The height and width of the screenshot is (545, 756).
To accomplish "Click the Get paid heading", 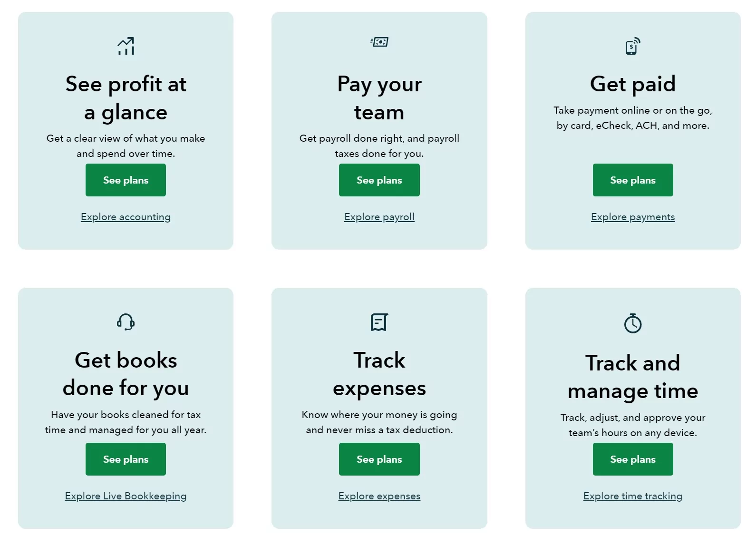I will pos(632,84).
